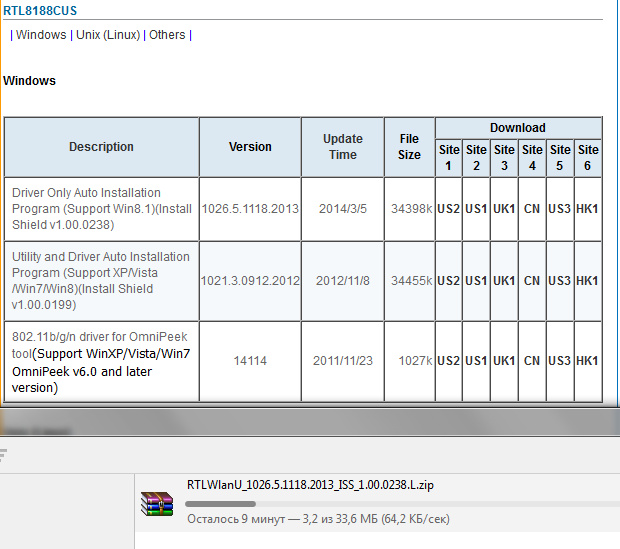
Task: Download OmniPeek driver 1027k from CN
Action: coord(532,361)
